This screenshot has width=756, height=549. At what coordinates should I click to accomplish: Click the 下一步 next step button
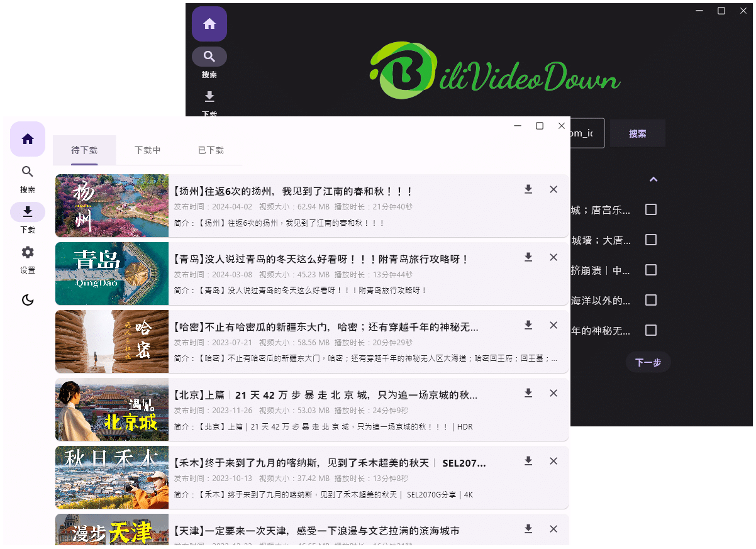[648, 362]
